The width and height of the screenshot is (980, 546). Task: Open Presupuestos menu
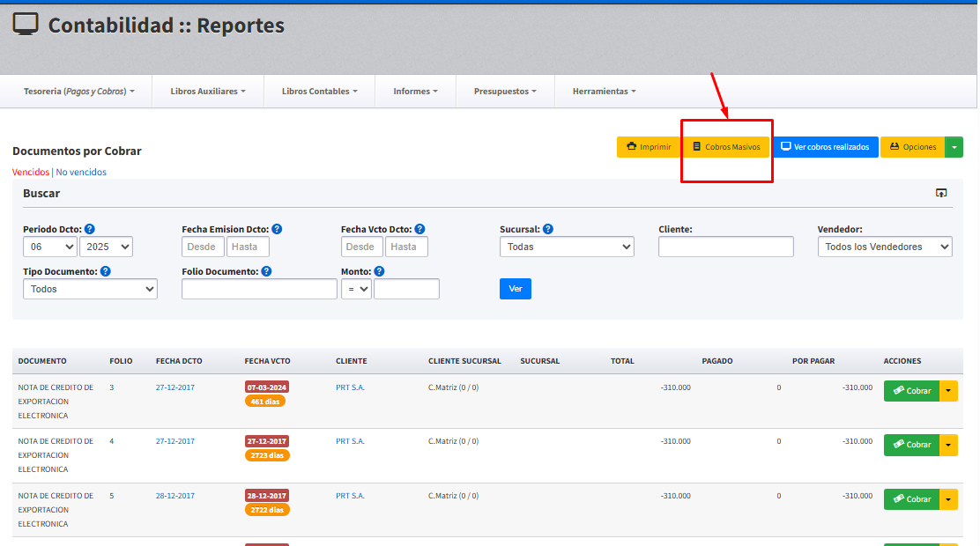pyautogui.click(x=505, y=92)
